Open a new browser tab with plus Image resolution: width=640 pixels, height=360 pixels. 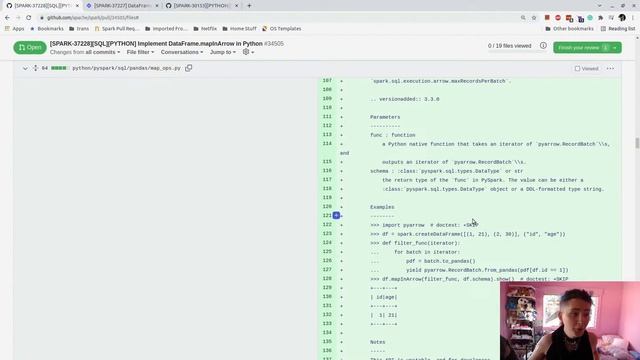click(249, 6)
